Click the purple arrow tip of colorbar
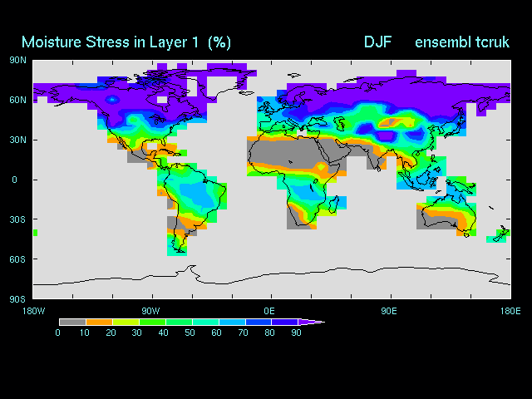This screenshot has width=532, height=399. pos(312,322)
